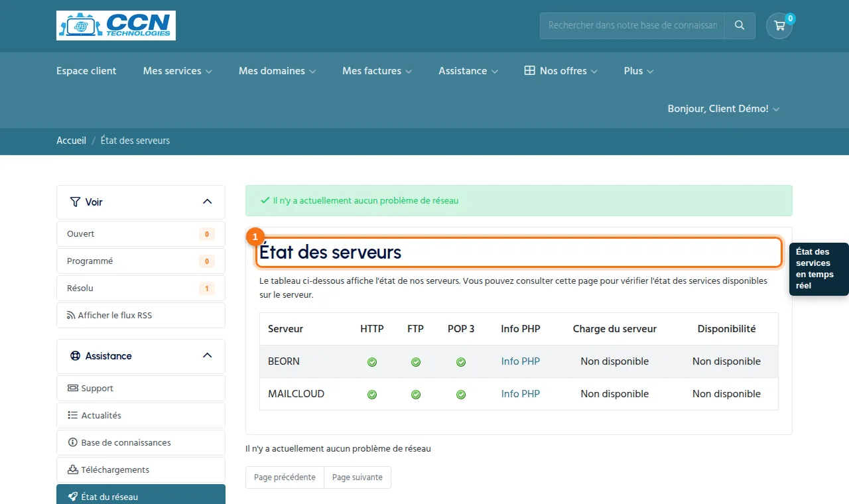
Task: Filter by Résolu status
Action: 141,288
